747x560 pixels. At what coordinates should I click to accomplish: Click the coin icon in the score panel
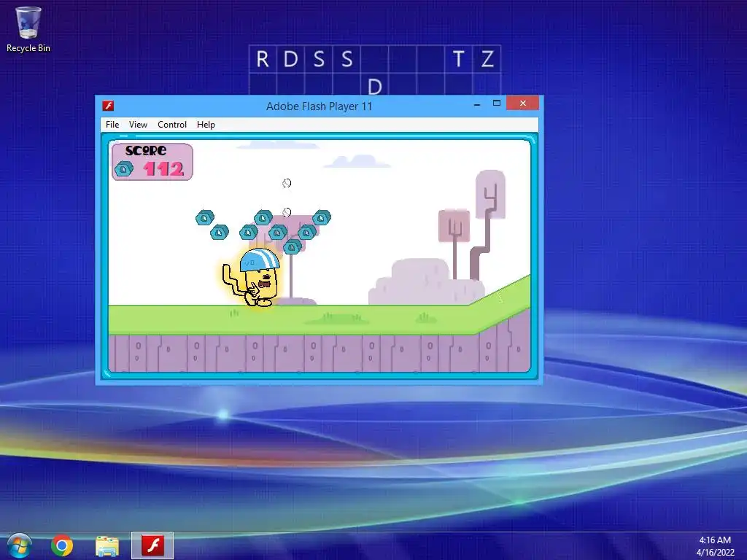pos(124,169)
